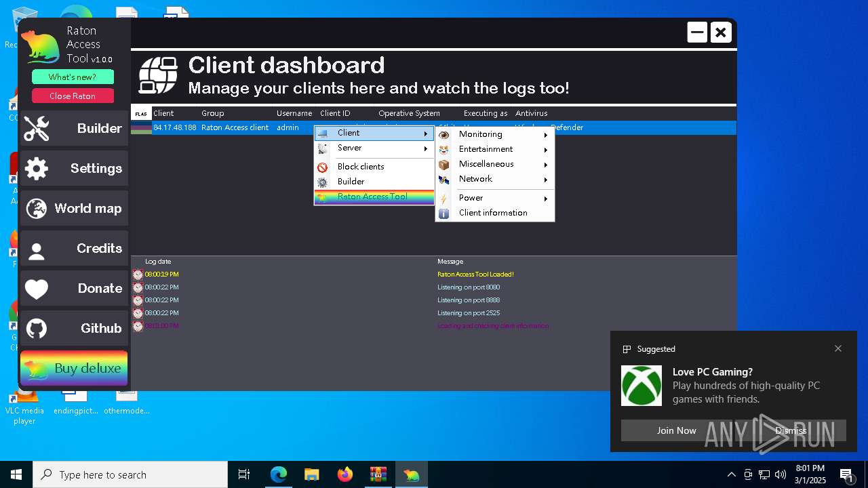868x488 pixels.
Task: Click the person icon beside Credits
Action: 37,251
